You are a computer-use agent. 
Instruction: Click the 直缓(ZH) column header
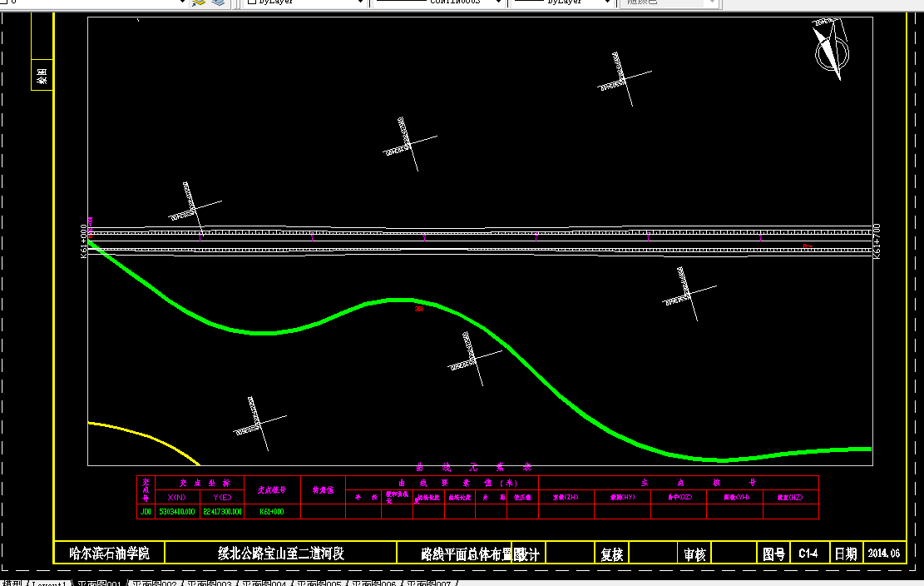click(566, 498)
